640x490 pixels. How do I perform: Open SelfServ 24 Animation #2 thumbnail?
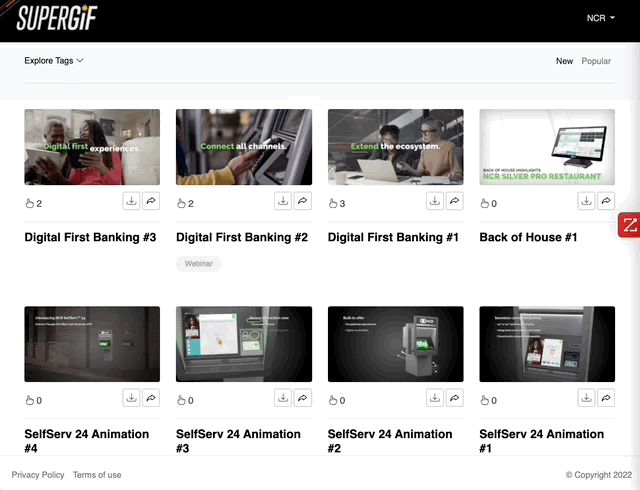pos(396,344)
